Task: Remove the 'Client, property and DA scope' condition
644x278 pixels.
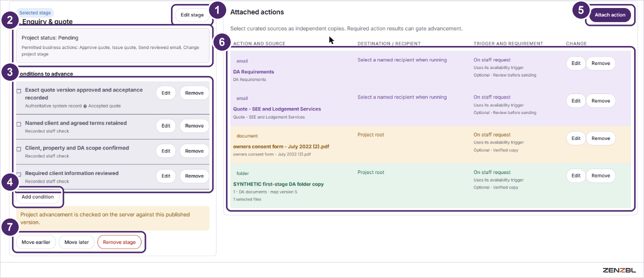Action: point(194,151)
